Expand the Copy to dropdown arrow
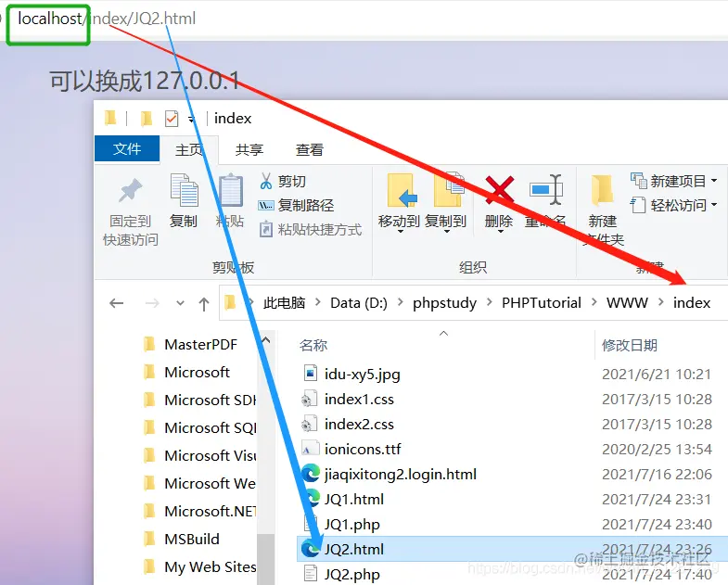Viewport: 728px width, 585px height. point(447,231)
